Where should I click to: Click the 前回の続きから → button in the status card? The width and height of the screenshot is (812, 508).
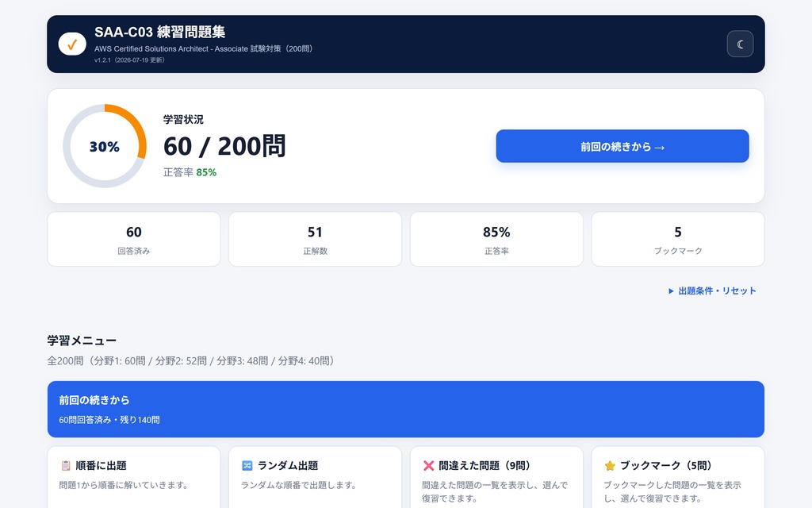click(622, 146)
